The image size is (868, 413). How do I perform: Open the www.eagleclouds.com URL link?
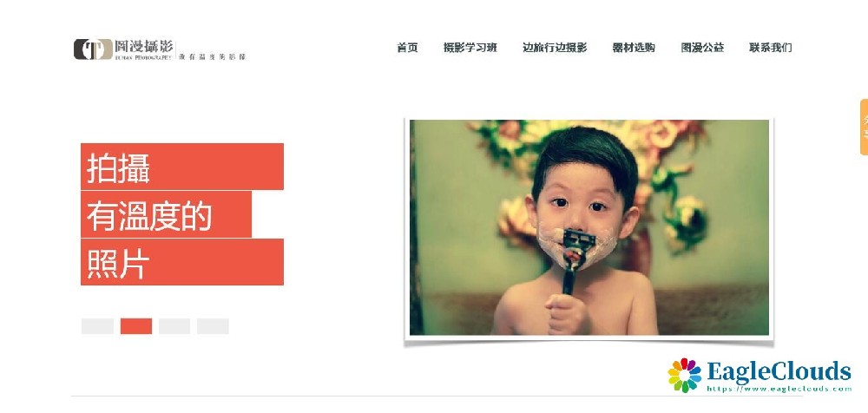pyautogui.click(x=779, y=389)
